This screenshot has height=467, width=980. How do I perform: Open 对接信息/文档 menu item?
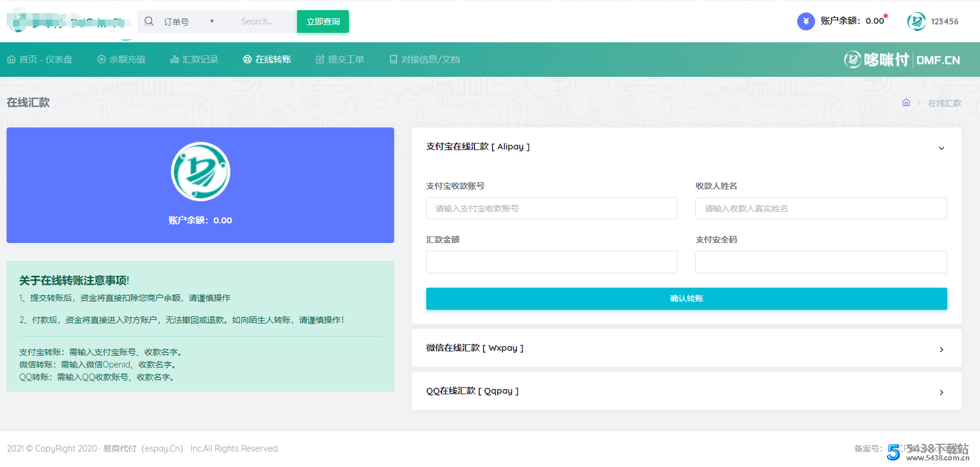click(x=425, y=60)
